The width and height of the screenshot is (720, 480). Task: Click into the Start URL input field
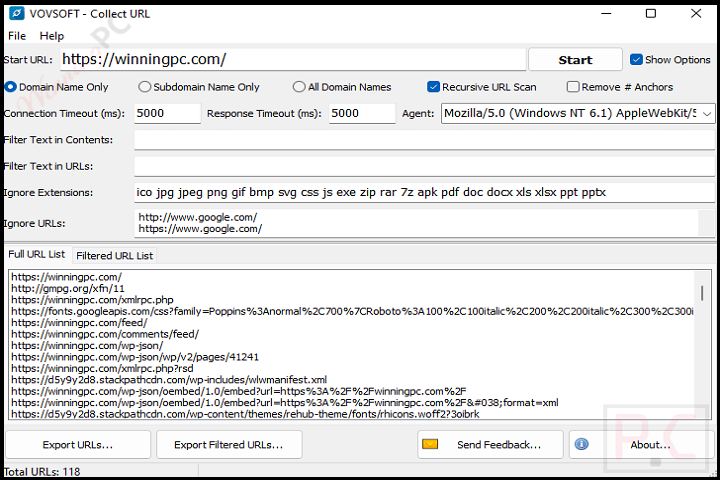(x=292, y=60)
